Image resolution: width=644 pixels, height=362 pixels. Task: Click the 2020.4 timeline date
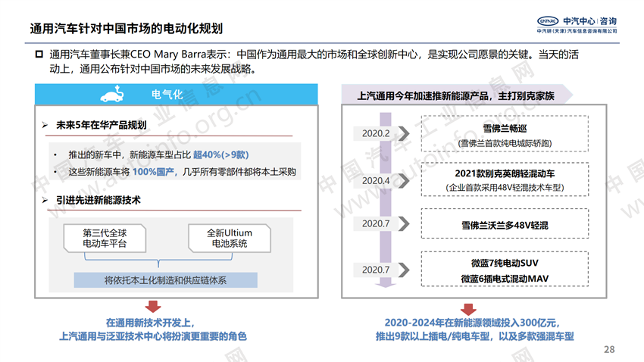pos(375,180)
